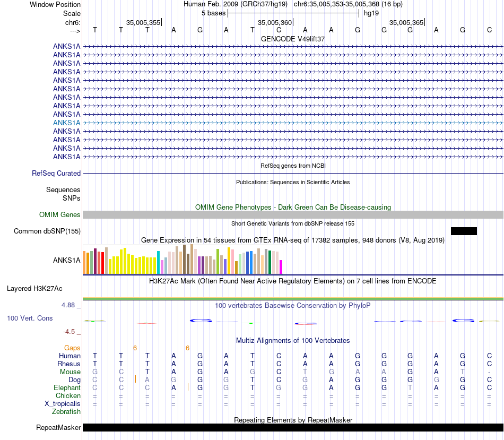Click the 4.88 PhyloP upper scale value
This screenshot has width=504, height=440.
point(68,305)
